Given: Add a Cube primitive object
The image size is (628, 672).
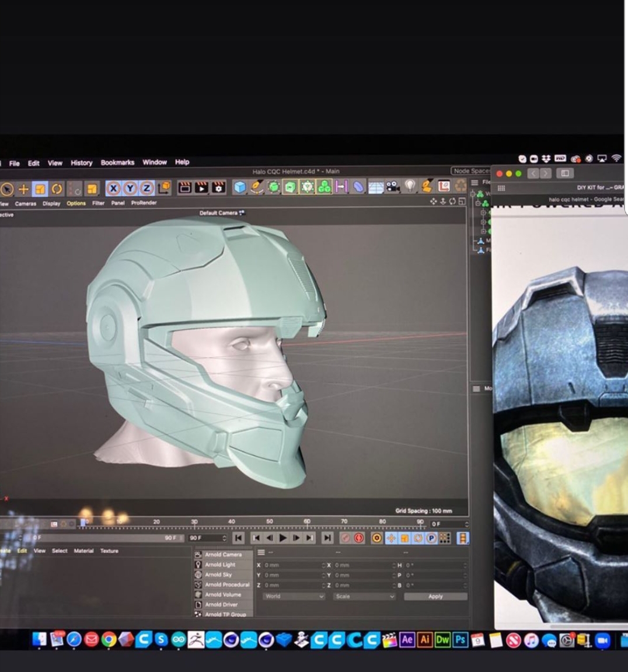Looking at the screenshot, I should [239, 187].
